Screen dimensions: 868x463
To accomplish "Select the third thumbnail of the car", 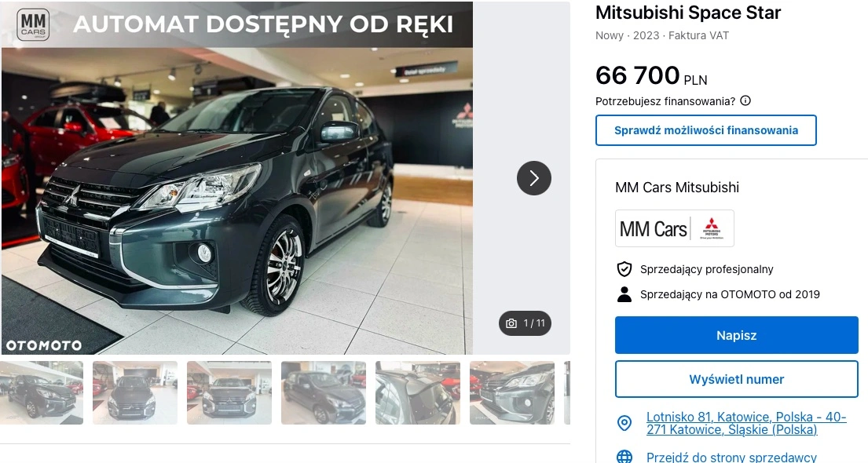I will click(229, 392).
